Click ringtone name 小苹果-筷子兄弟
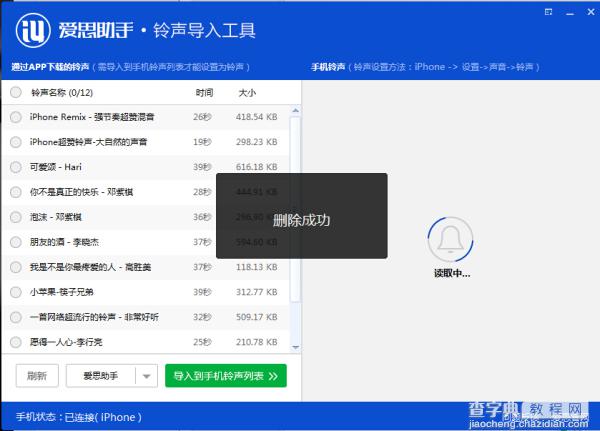Screen dimensions: 600x431 click(x=62, y=292)
